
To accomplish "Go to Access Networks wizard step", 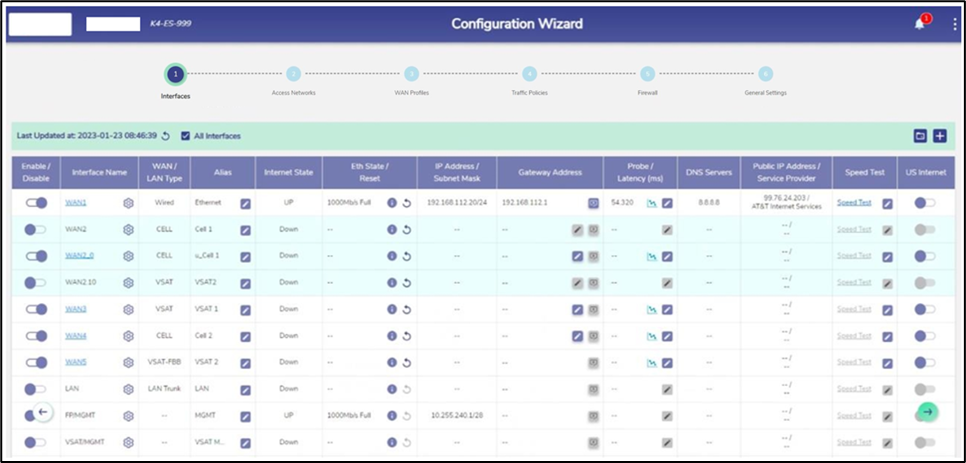I will [293, 74].
